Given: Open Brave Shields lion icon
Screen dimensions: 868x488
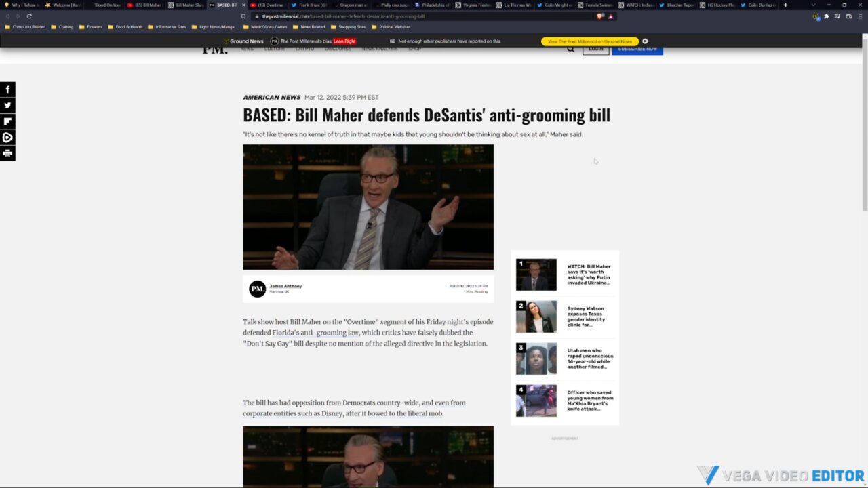Looking at the screenshot, I should click(x=600, y=16).
